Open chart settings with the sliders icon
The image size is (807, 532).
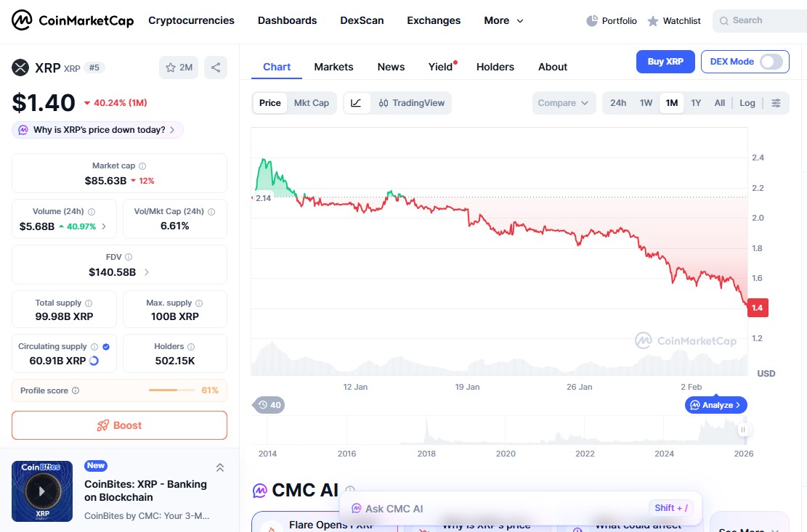[776, 103]
